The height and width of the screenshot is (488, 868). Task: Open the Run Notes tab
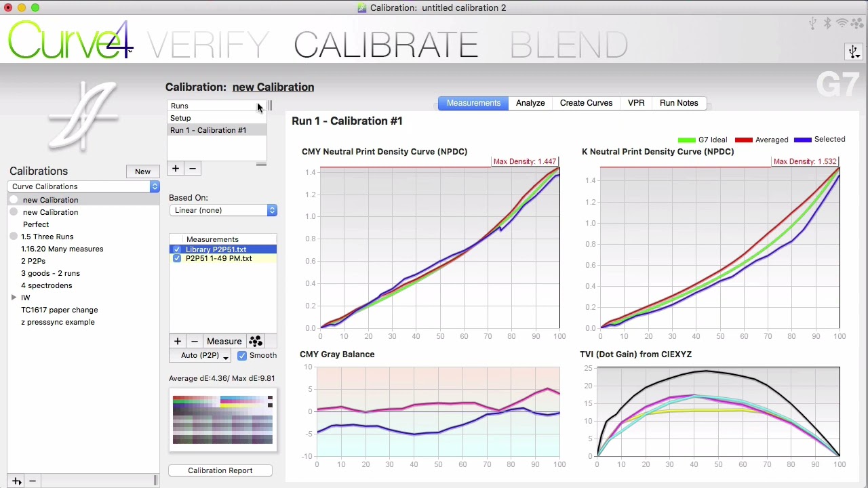tap(679, 103)
